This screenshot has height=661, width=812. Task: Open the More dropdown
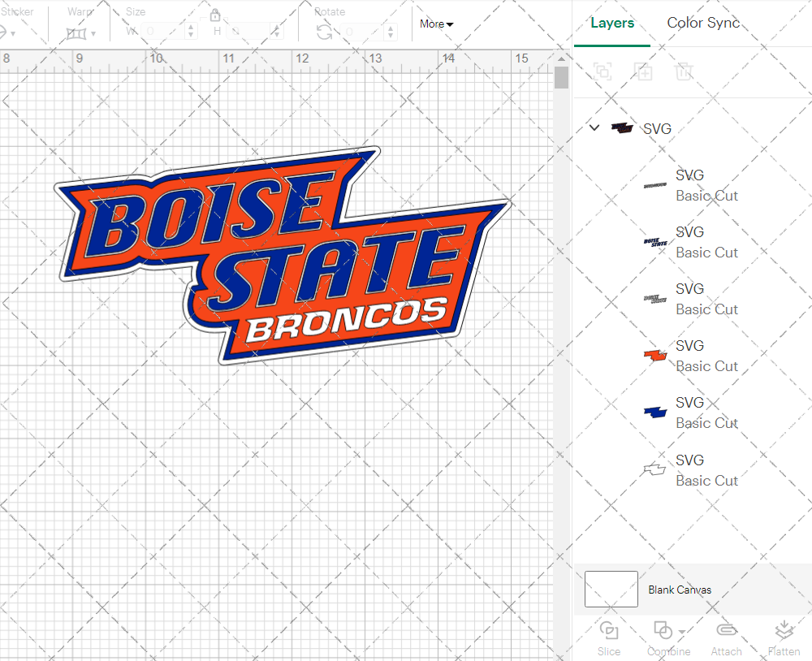click(x=436, y=24)
